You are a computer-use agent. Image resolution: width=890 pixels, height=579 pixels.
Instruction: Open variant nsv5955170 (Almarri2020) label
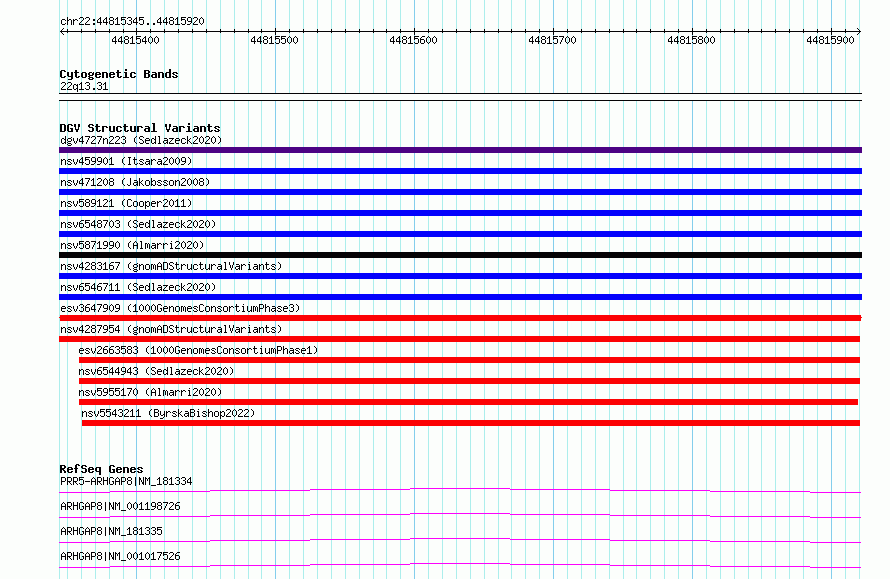150,392
